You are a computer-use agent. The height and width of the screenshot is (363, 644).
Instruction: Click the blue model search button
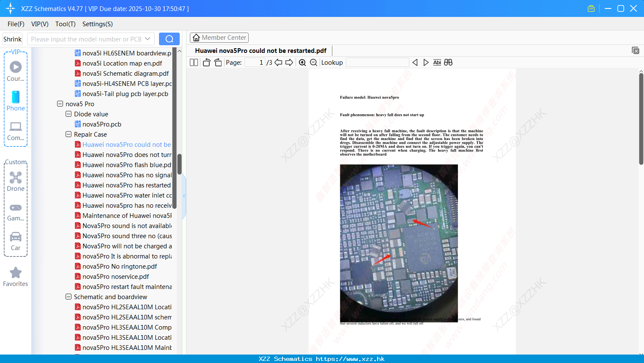pos(169,39)
